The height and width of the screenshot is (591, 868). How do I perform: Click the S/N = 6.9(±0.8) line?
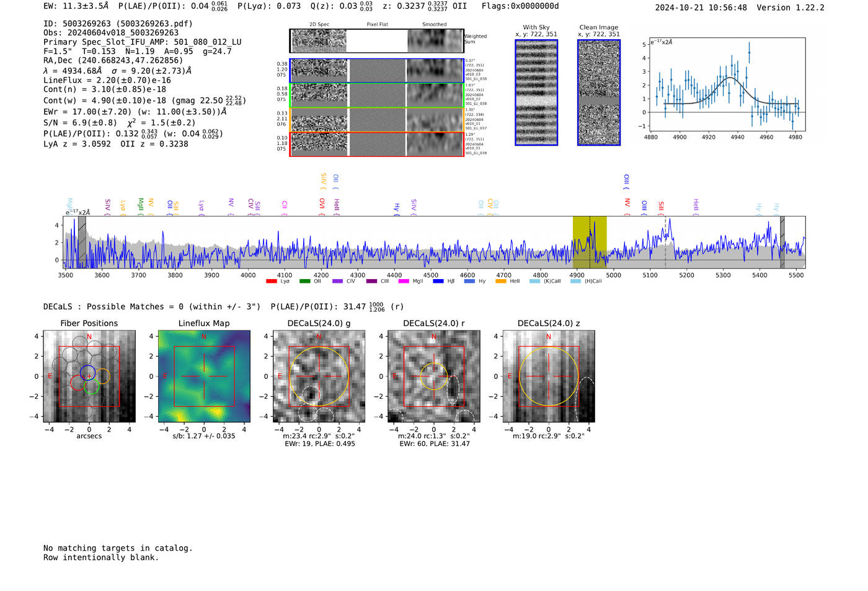tap(120, 123)
